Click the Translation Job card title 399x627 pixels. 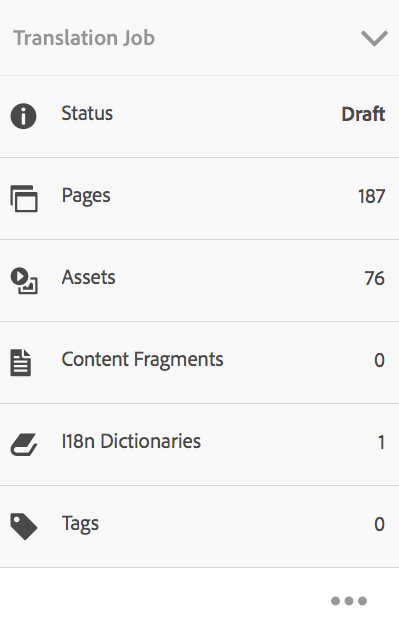[x=84, y=38]
